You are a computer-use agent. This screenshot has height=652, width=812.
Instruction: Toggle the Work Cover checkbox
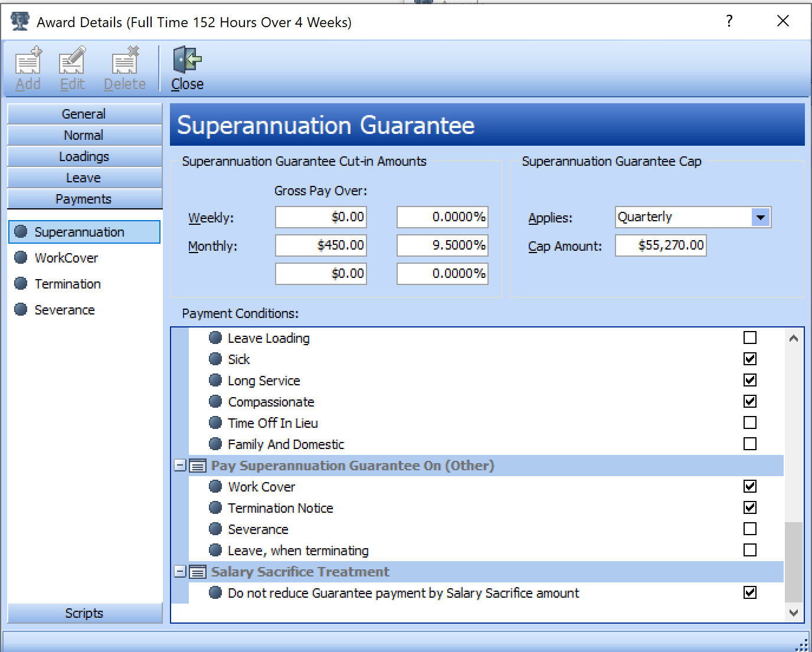click(x=750, y=486)
